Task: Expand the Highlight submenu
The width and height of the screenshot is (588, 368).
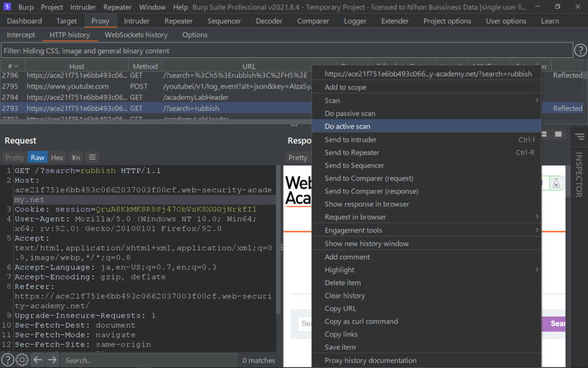Action: [x=537, y=269]
